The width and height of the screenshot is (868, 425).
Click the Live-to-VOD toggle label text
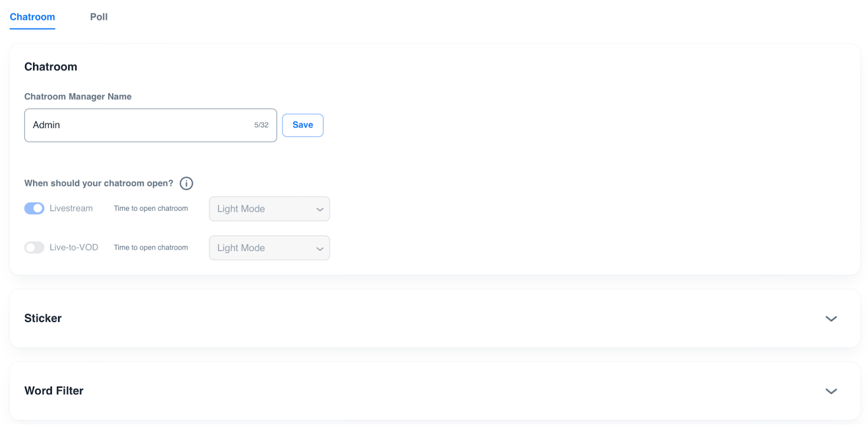coord(74,248)
